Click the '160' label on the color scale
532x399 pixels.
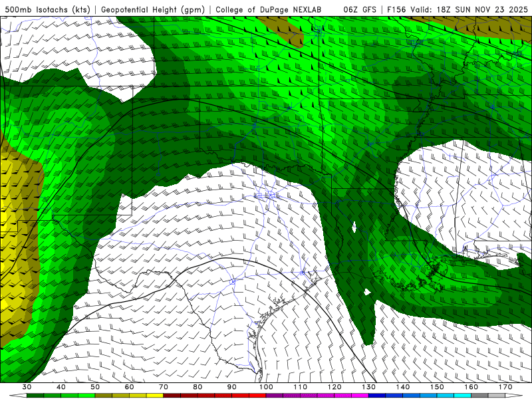tap(471, 387)
